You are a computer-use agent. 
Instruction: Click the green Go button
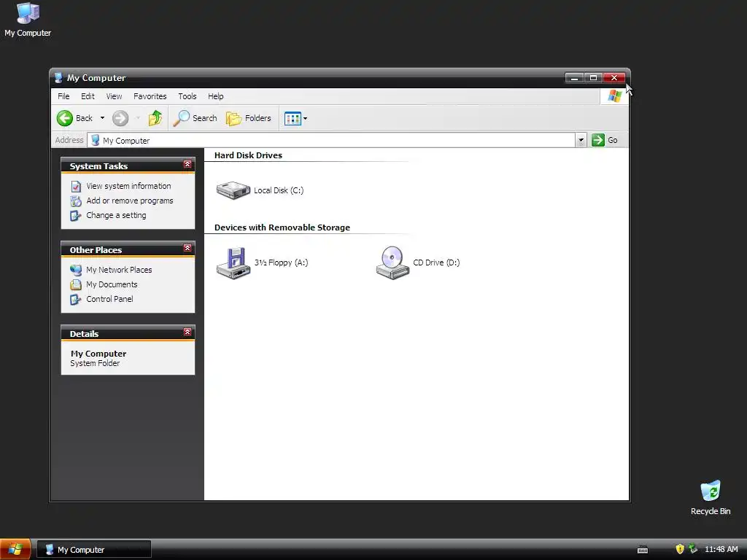[x=605, y=140]
